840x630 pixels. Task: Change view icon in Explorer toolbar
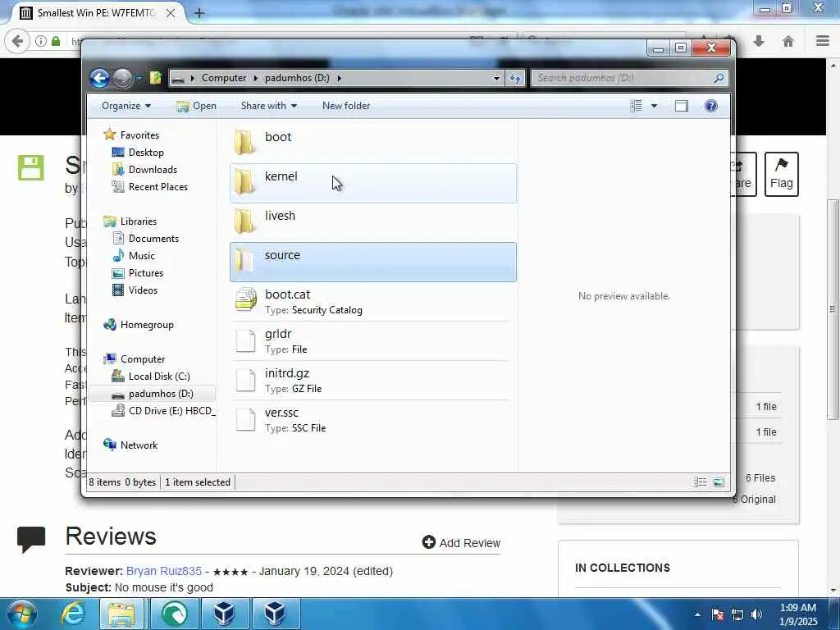coord(637,106)
